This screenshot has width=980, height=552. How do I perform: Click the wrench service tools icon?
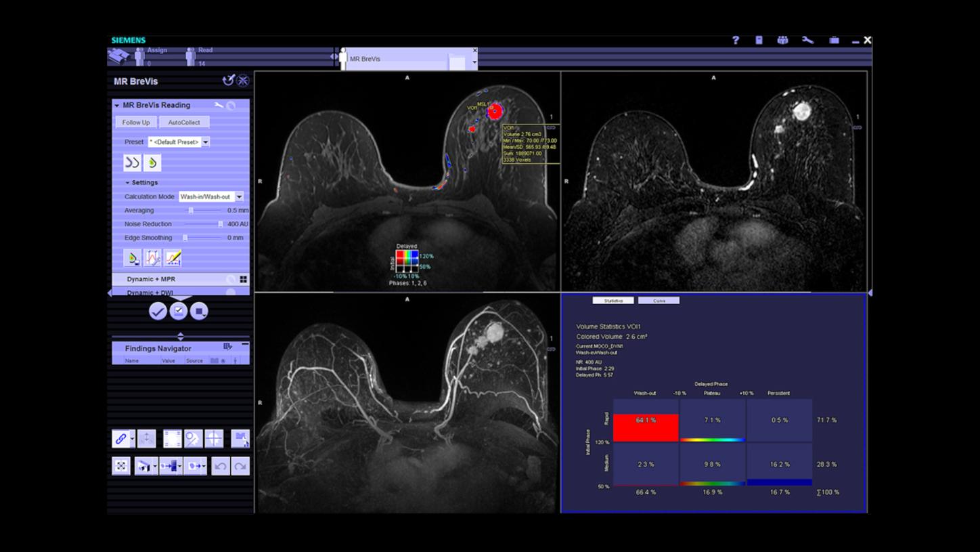[807, 41]
